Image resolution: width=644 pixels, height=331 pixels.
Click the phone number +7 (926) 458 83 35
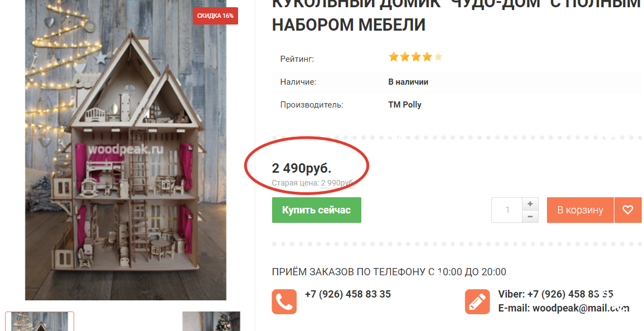click(x=348, y=294)
